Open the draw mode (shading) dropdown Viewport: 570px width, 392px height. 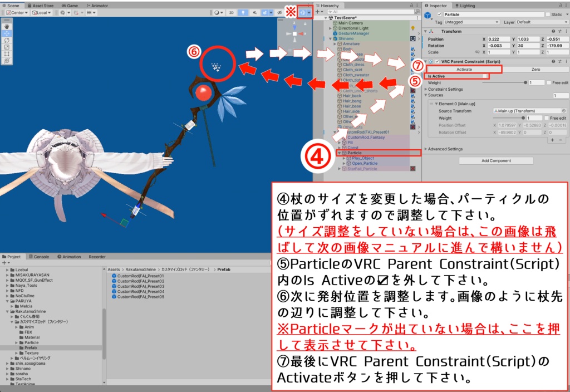(218, 13)
